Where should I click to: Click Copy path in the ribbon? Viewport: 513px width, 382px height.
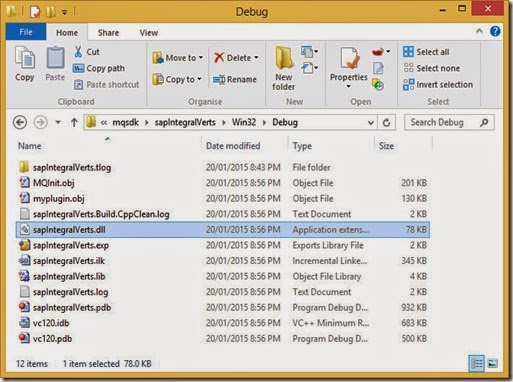click(99, 68)
